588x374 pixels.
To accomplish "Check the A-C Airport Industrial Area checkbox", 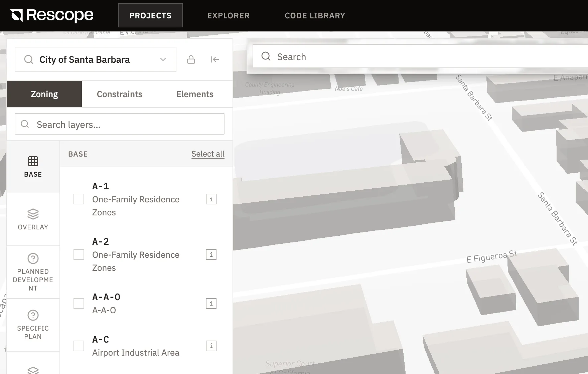I will (x=79, y=346).
